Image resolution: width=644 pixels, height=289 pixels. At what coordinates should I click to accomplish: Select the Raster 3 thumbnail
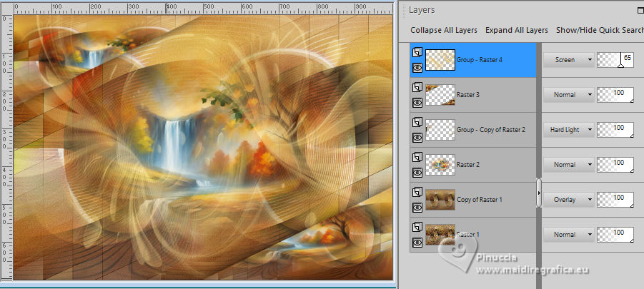coord(440,95)
